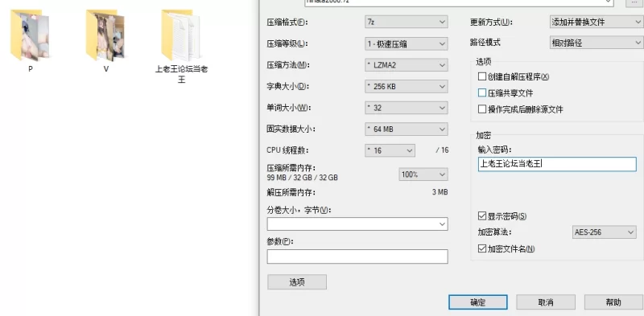644x316 pixels.
Task: Open the 压缩格式 7z dropdown
Action: [407, 23]
